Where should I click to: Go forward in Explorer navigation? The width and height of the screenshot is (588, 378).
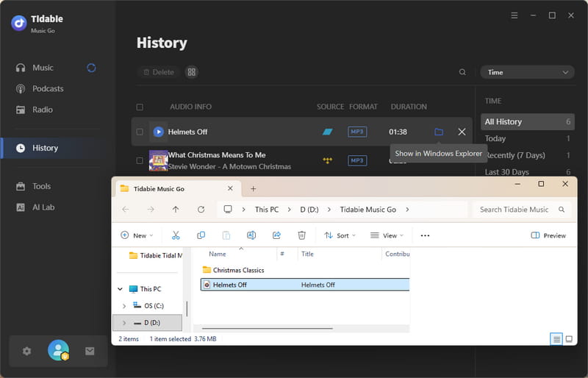pyautogui.click(x=151, y=210)
